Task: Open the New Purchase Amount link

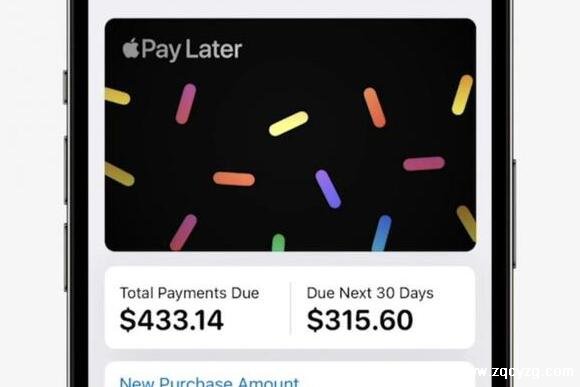Action: click(x=209, y=381)
